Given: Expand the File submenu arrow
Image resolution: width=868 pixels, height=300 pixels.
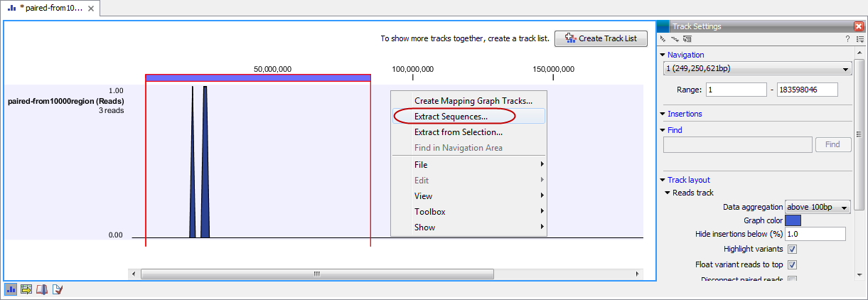Looking at the screenshot, I should [x=542, y=165].
